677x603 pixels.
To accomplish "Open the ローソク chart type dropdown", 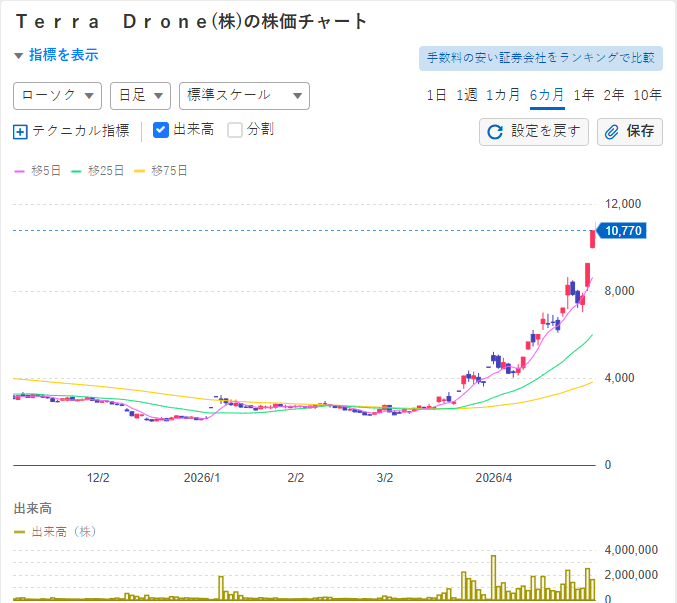I will (57, 96).
